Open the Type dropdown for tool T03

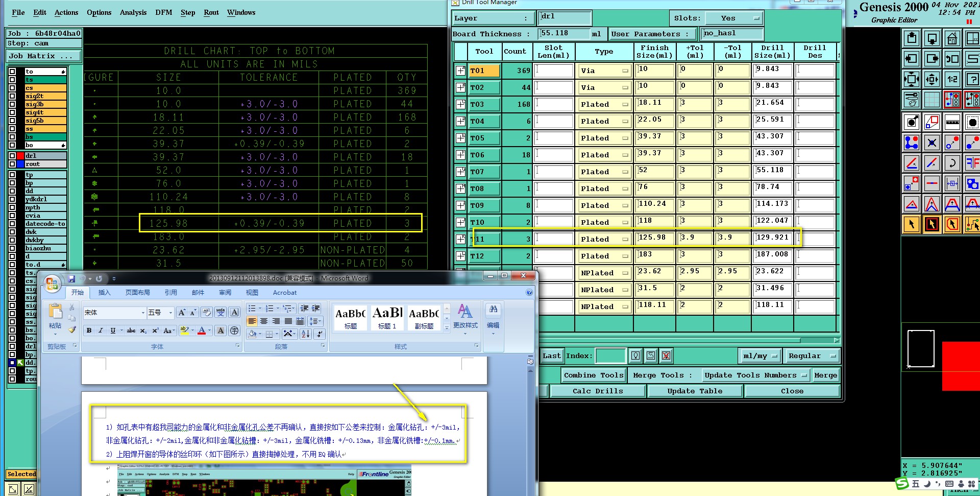(x=604, y=105)
